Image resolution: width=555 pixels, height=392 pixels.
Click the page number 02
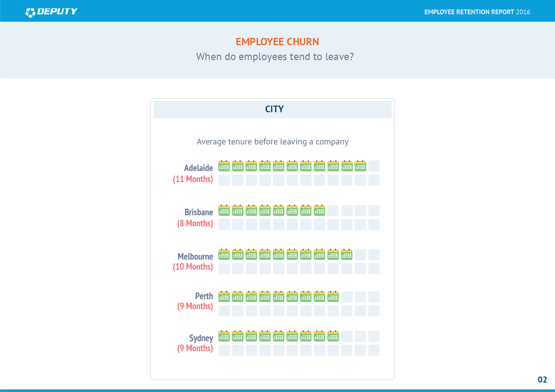542,380
